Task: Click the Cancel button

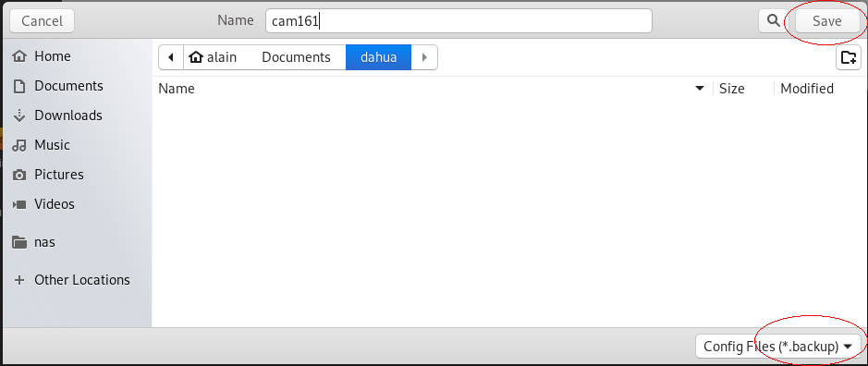Action: 43,21
